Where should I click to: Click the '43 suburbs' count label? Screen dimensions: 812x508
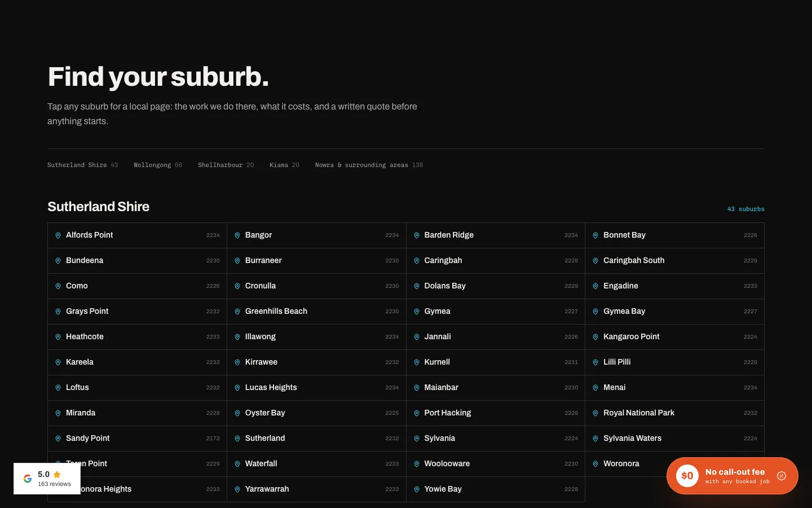[745, 209]
